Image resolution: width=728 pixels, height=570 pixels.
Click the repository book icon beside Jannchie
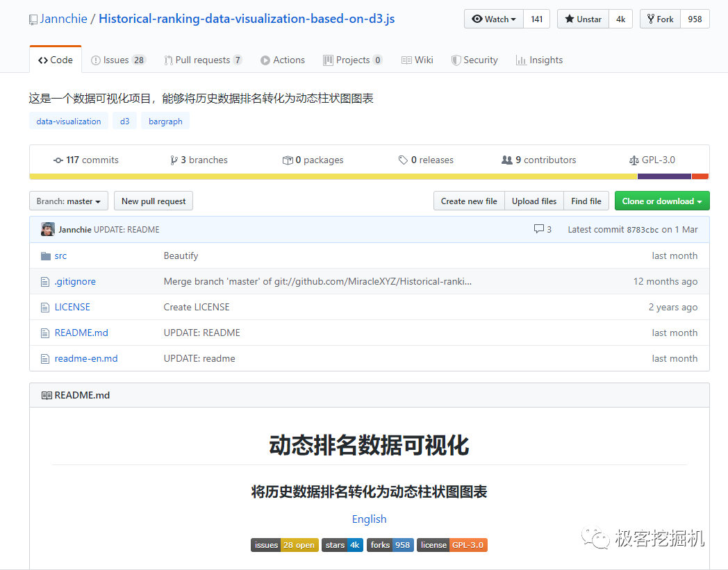pyautogui.click(x=33, y=19)
